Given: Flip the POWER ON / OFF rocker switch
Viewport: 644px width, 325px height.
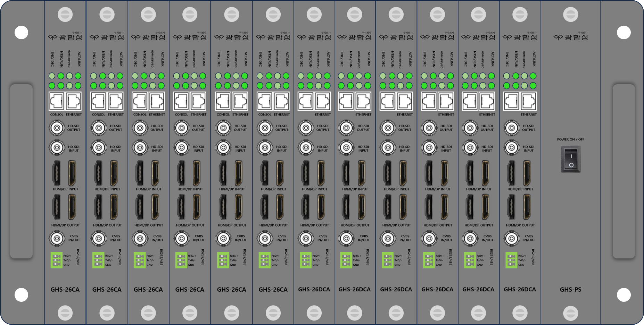Looking at the screenshot, I should click(571, 159).
